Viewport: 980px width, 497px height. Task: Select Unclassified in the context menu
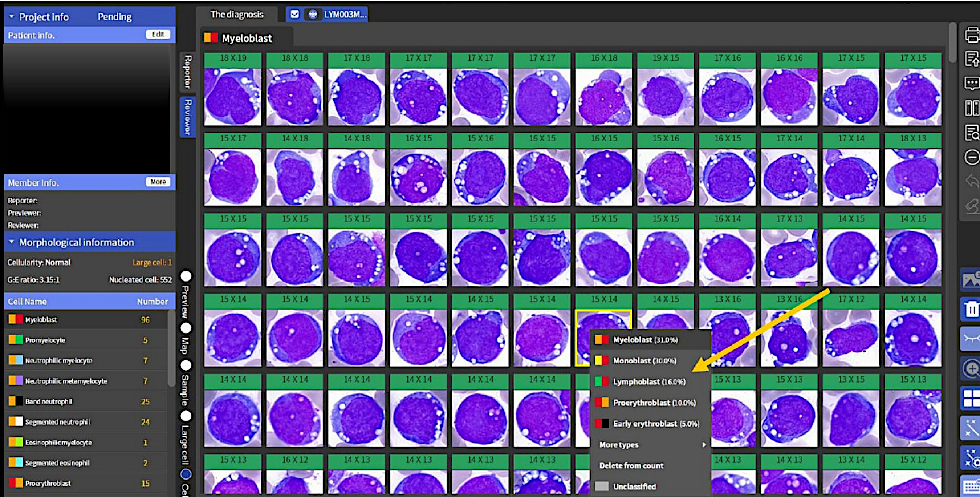[651, 486]
